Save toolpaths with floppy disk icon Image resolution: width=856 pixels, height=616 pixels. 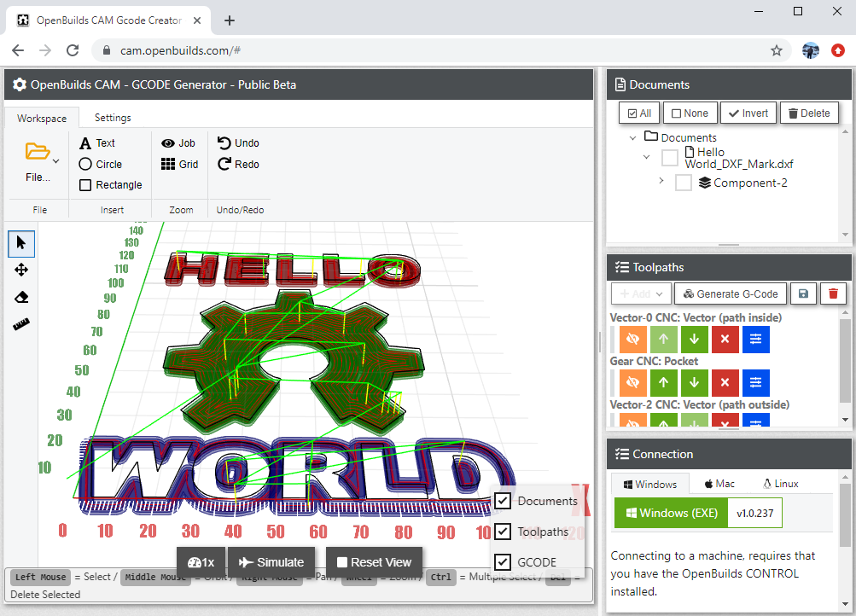tap(803, 293)
